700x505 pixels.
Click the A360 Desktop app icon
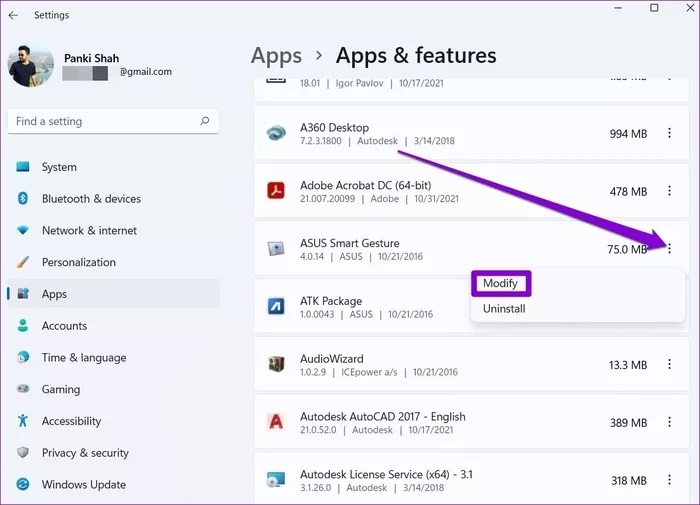tap(276, 134)
